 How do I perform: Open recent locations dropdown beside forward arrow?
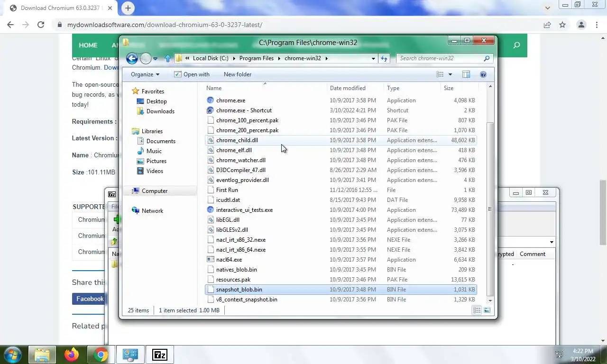point(155,59)
